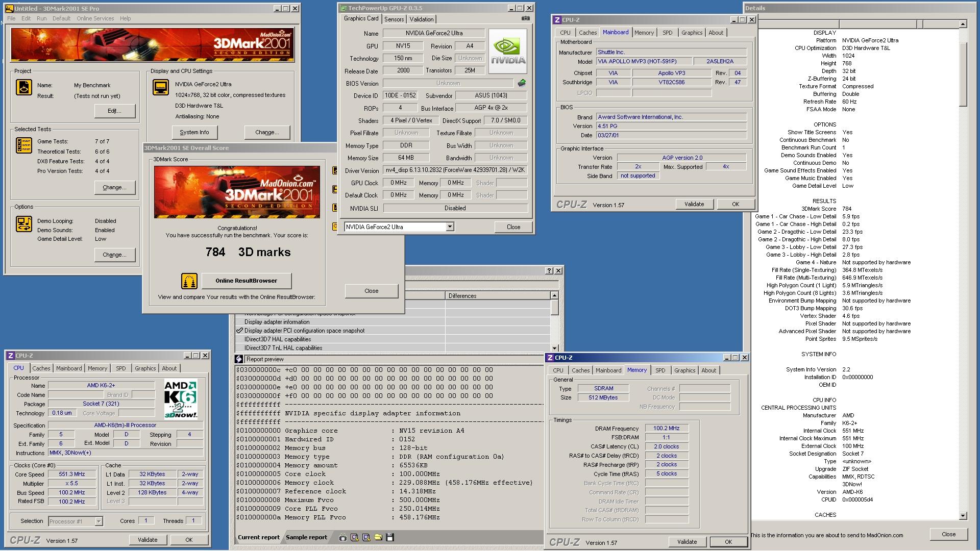
Task: Click the Differences column header
Action: [x=498, y=295]
